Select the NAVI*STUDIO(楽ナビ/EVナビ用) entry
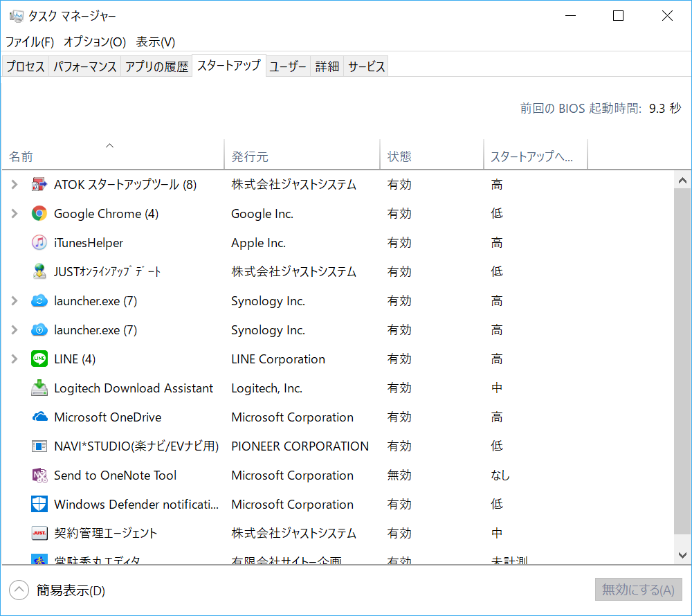The image size is (692, 616). point(136,446)
